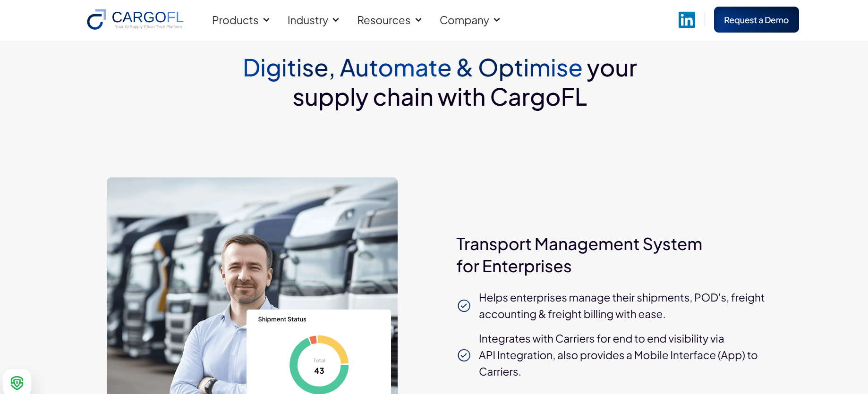Click the Request a Demo button
This screenshot has height=394, width=868.
756,20
